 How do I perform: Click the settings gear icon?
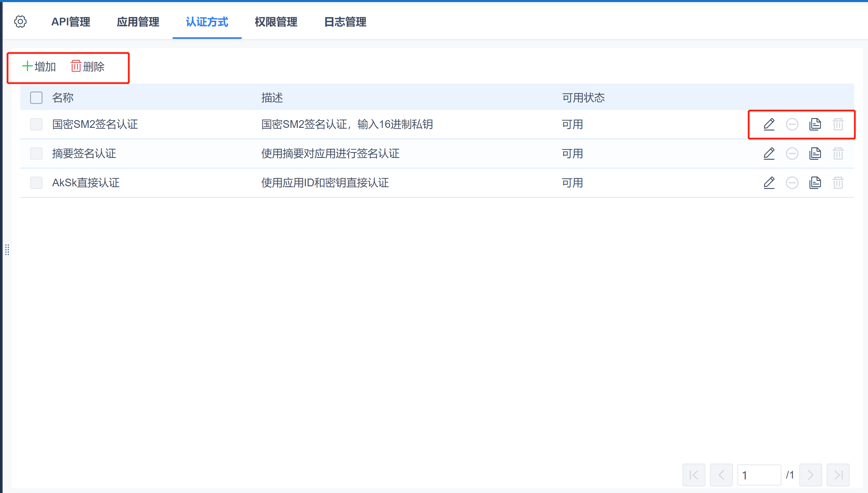[x=20, y=22]
